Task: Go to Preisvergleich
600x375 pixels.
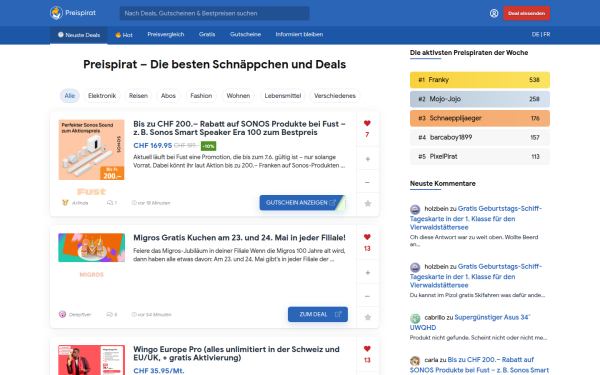Action: (x=166, y=34)
